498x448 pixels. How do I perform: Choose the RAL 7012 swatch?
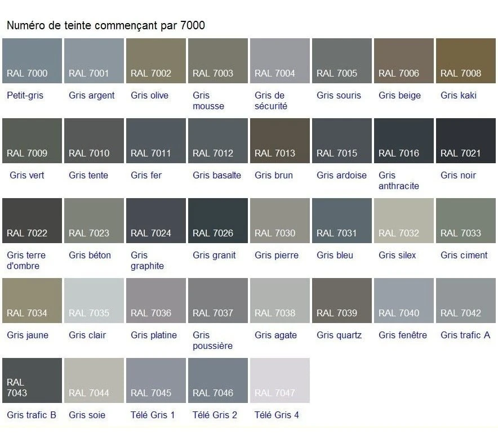coord(218,141)
